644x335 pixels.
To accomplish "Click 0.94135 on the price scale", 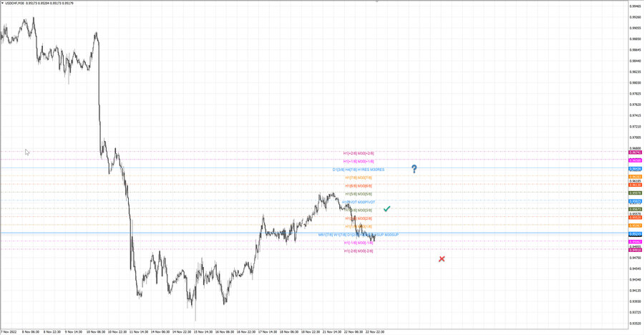I will (x=635, y=290).
